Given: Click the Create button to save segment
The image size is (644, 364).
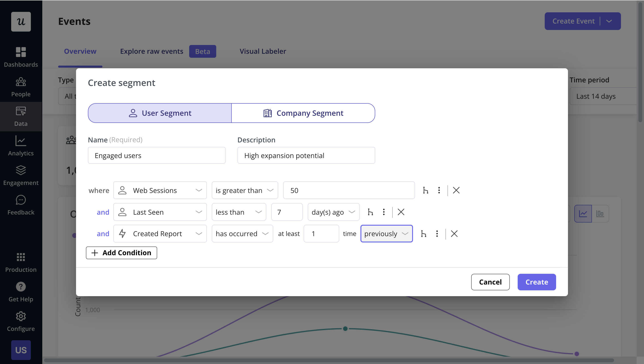Looking at the screenshot, I should coord(536,282).
